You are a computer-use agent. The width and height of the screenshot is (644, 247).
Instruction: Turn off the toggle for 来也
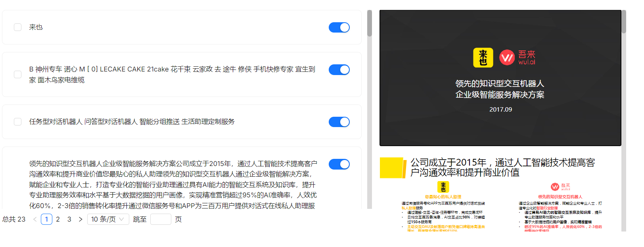click(339, 27)
